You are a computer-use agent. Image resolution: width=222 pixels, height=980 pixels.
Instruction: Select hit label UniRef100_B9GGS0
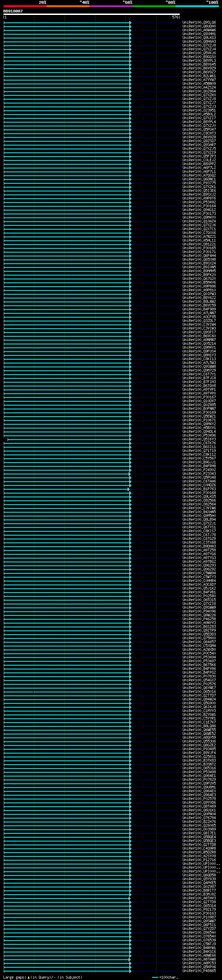199,57
